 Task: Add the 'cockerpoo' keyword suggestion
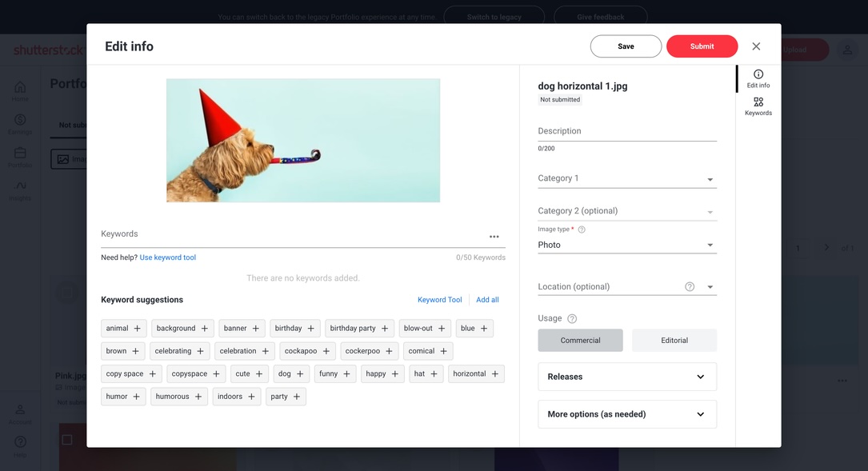click(370, 351)
